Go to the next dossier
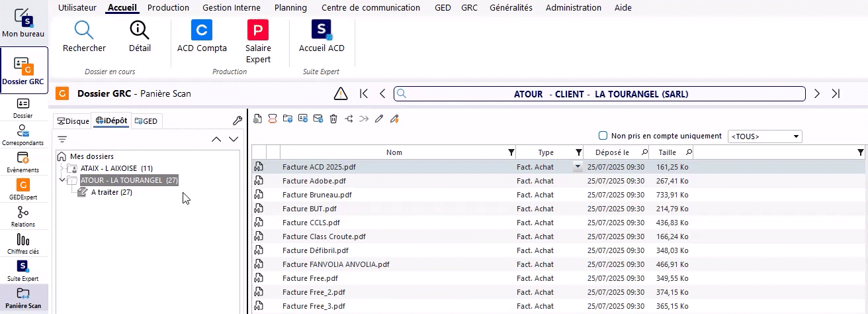The width and height of the screenshot is (868, 314). pos(817,93)
